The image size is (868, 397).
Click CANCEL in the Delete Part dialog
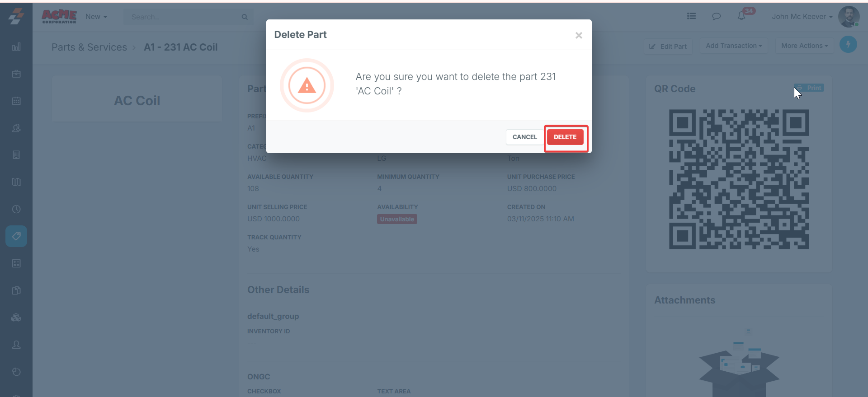[524, 137]
